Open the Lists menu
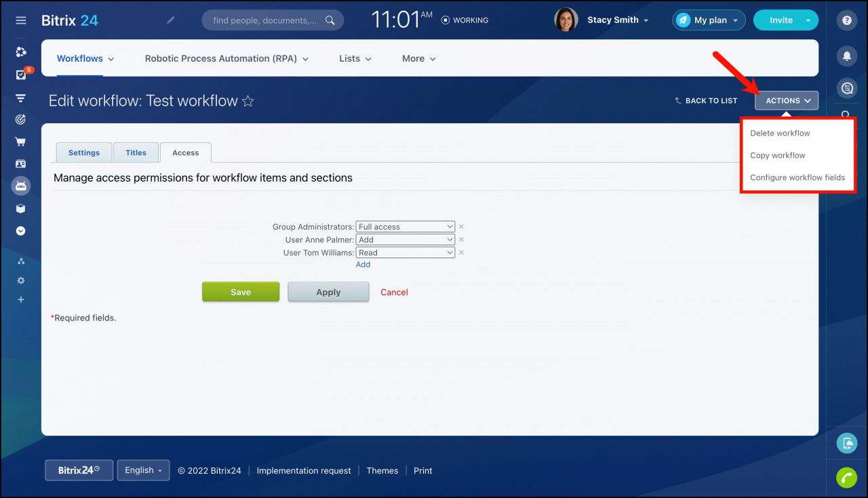Viewport: 868px width, 498px height. (x=355, y=59)
